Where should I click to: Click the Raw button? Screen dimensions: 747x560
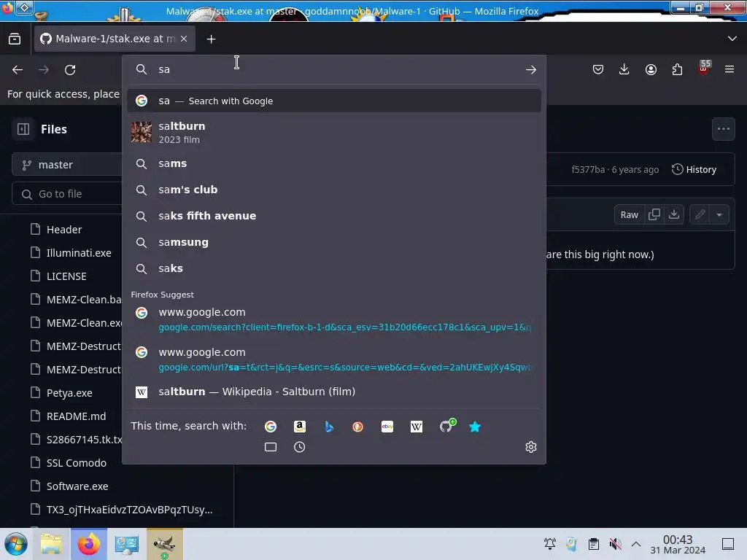[629, 215]
